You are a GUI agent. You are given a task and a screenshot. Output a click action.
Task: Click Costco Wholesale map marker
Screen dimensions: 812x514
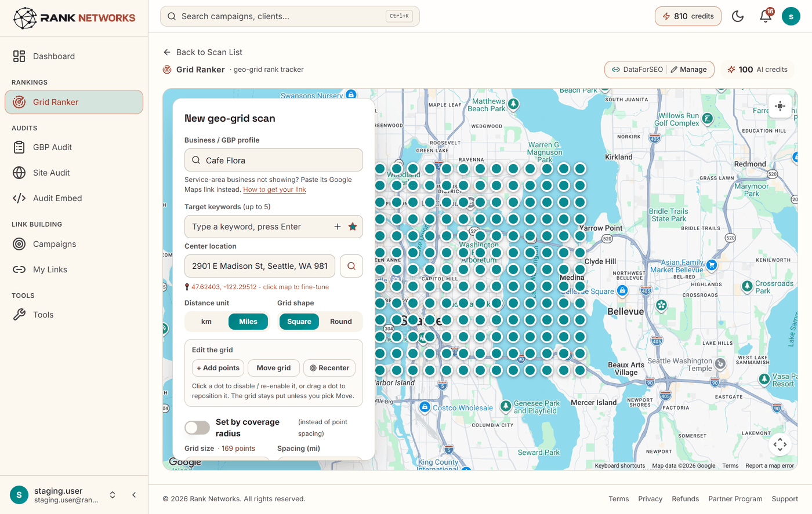click(425, 407)
